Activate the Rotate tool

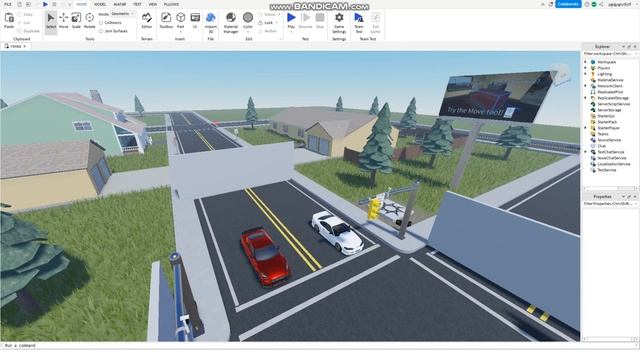pyautogui.click(x=89, y=21)
